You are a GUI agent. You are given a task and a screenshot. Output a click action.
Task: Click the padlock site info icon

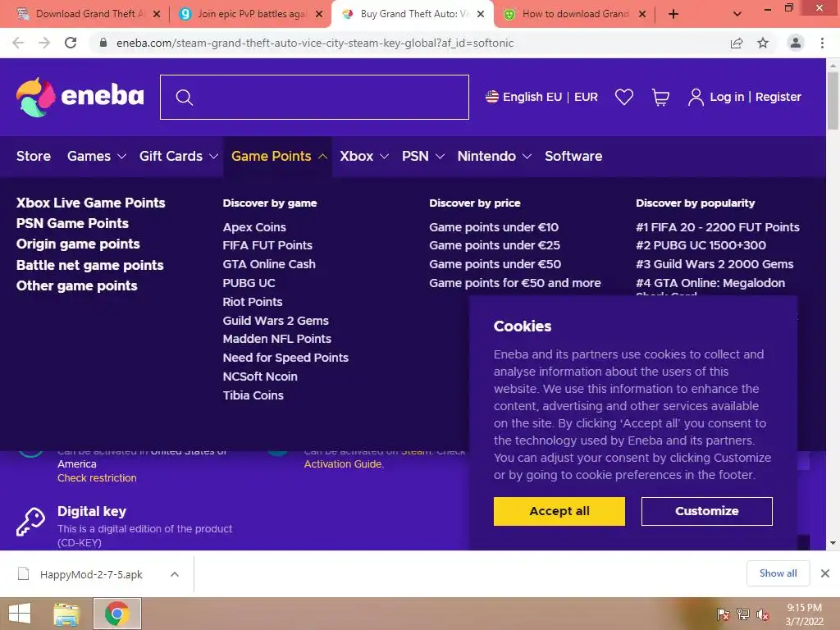[x=103, y=43]
